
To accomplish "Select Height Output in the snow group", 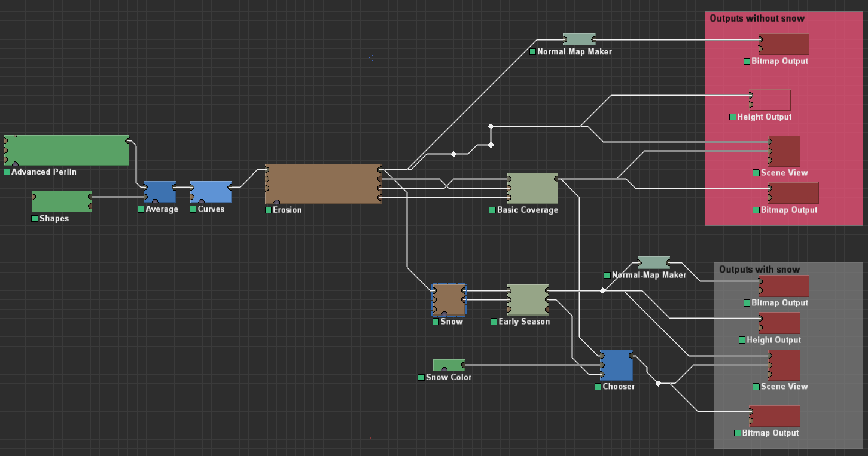I will point(780,323).
